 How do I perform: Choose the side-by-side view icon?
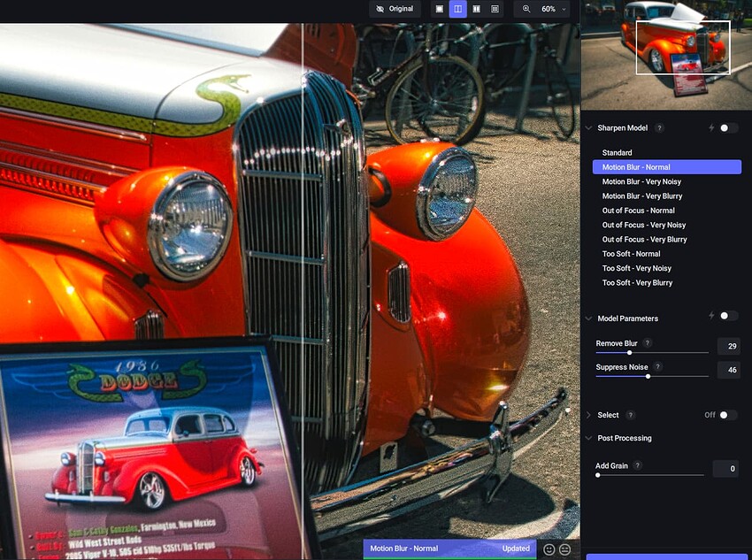476,9
